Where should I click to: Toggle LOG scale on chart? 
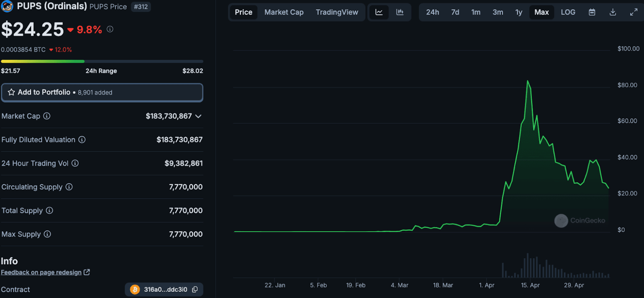(568, 12)
